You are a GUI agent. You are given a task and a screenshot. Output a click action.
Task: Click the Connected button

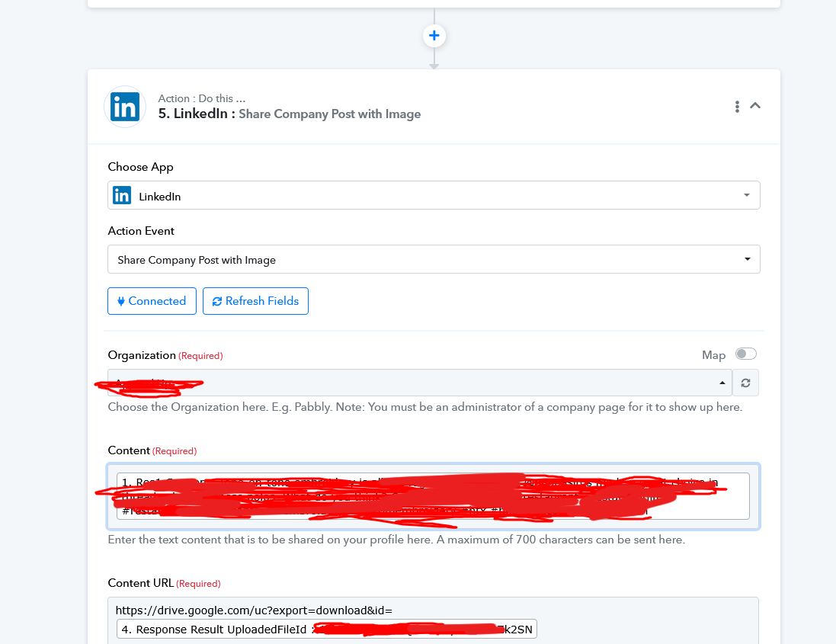coord(152,301)
